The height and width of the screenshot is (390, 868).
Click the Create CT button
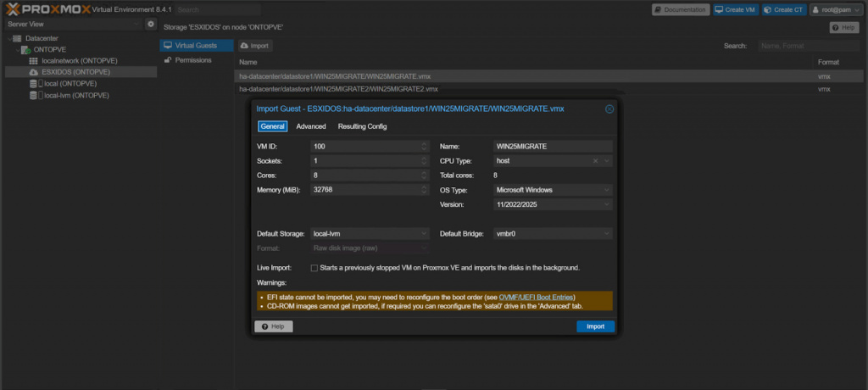coord(783,9)
